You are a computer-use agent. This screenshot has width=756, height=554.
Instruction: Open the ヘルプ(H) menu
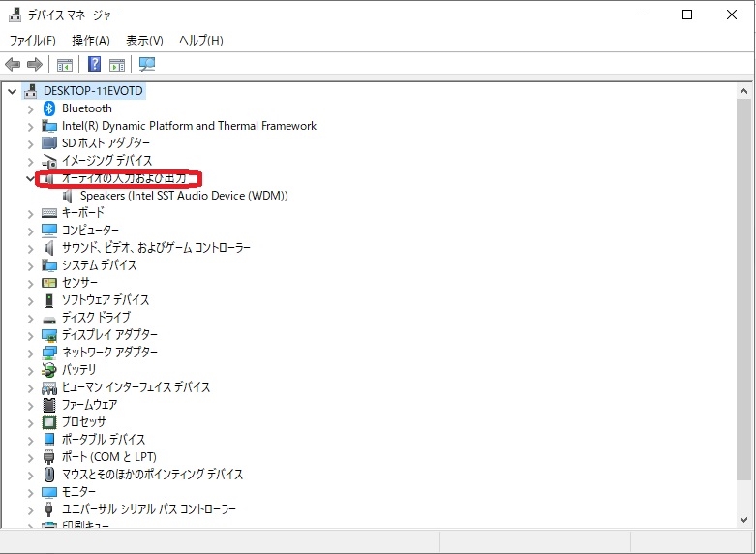tap(201, 40)
